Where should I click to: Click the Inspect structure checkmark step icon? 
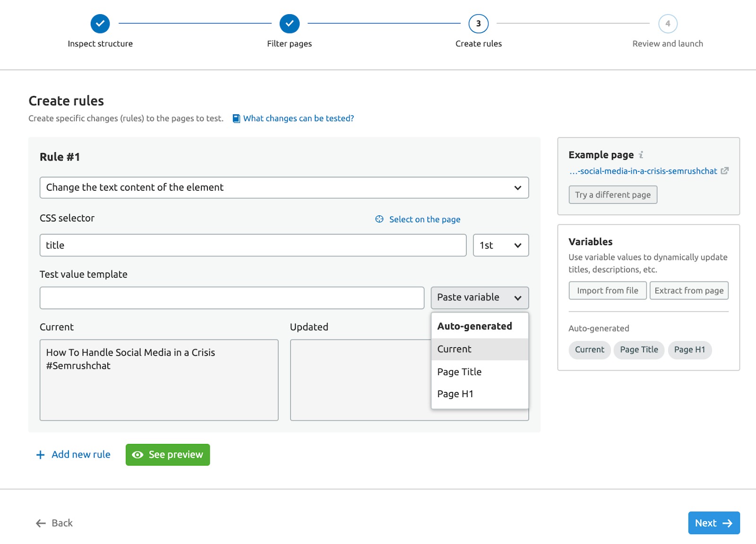pyautogui.click(x=100, y=24)
